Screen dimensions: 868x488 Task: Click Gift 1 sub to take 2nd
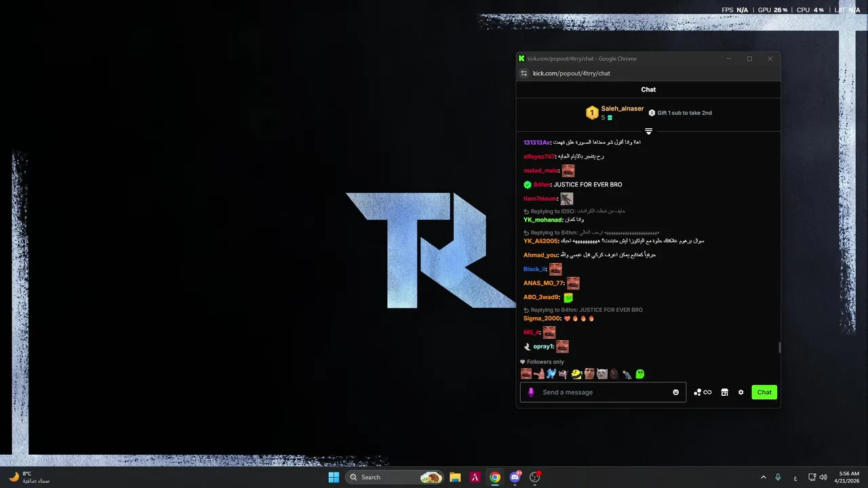tap(684, 113)
